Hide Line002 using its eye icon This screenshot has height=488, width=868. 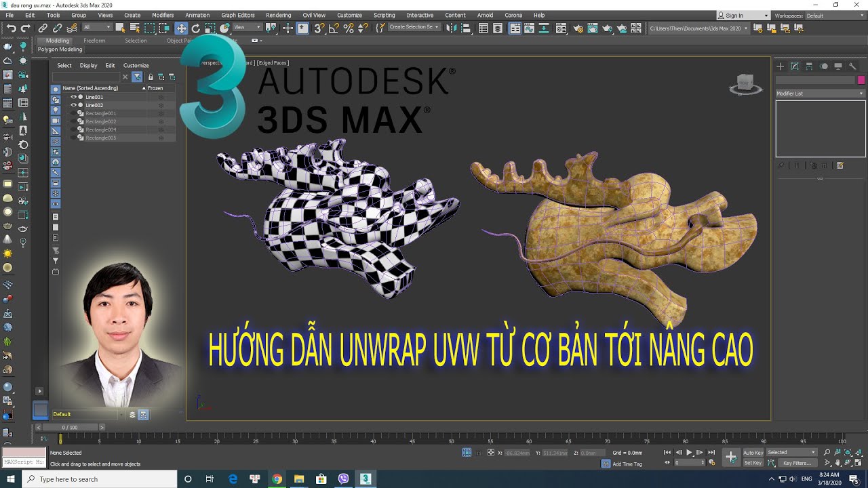[x=73, y=105]
